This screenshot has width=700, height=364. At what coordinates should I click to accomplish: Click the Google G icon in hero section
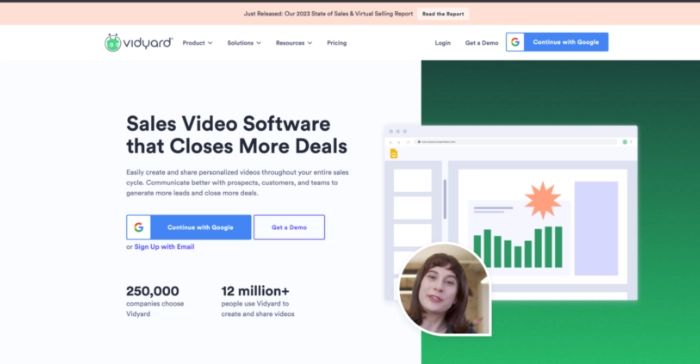click(138, 227)
